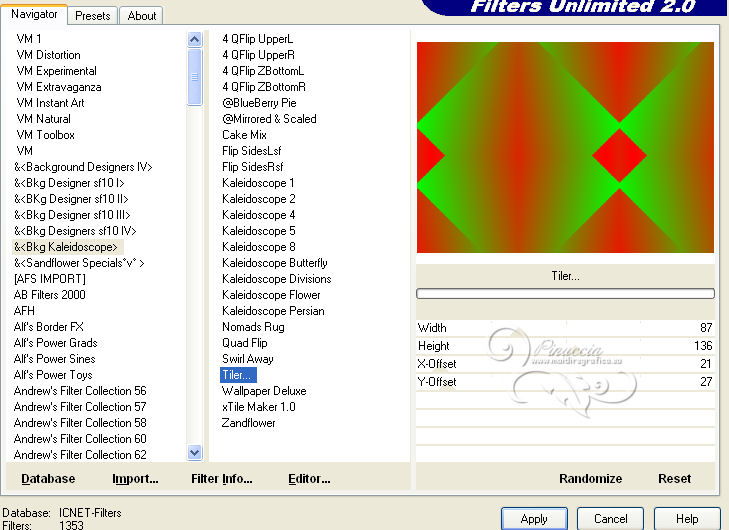The height and width of the screenshot is (530, 729).
Task: Click the Apply button
Action: coord(534,519)
